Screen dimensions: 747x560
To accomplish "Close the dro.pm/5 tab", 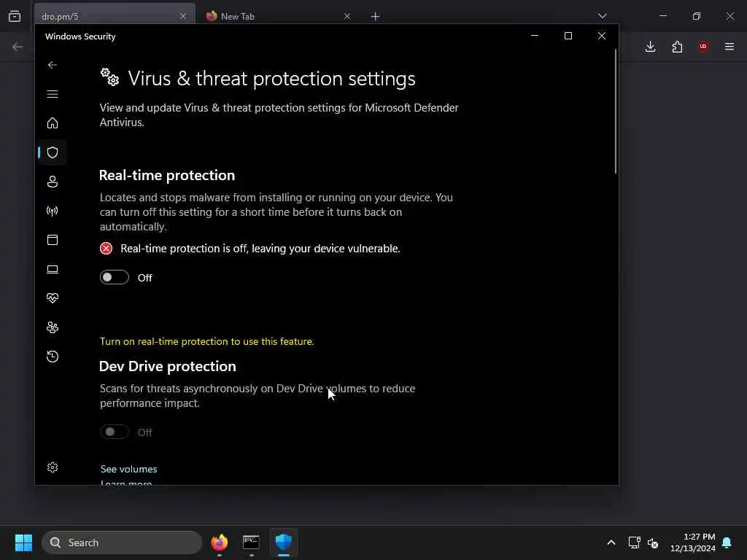I will click(183, 16).
